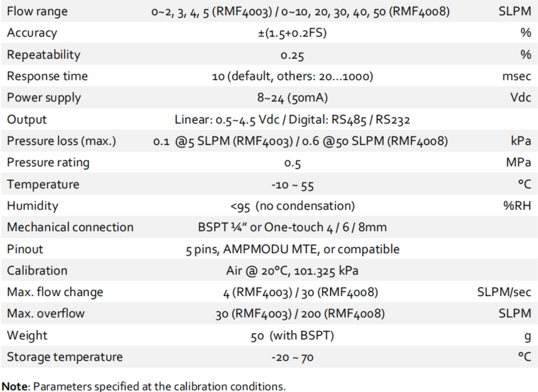
Task: Click the Vdc unit cell
Action: 521,97
